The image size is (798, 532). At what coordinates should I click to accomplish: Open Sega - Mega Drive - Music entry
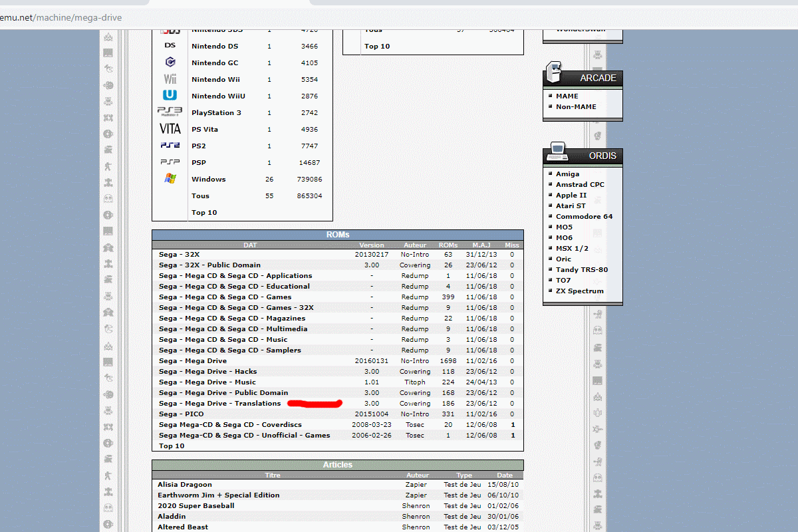(207, 382)
